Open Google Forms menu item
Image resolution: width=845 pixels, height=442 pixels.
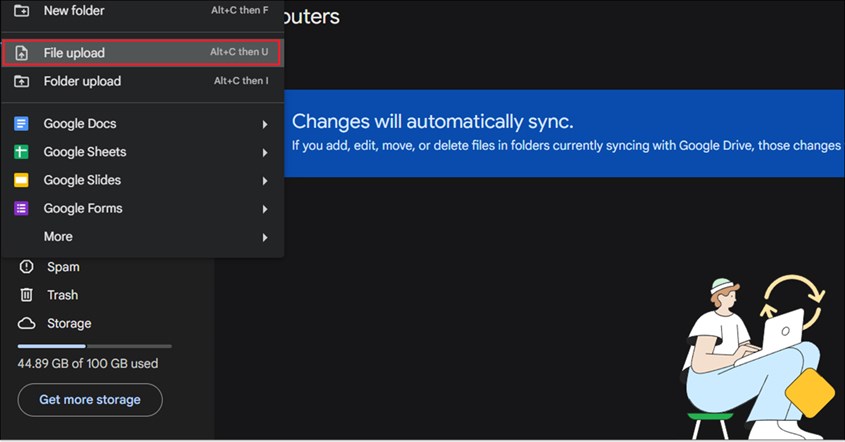142,208
